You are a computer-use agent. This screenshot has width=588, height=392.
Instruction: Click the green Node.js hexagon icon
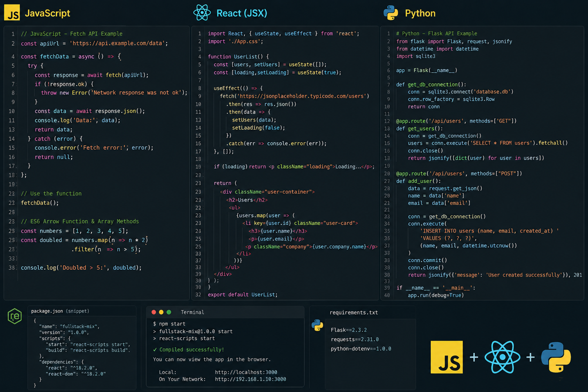click(15, 316)
